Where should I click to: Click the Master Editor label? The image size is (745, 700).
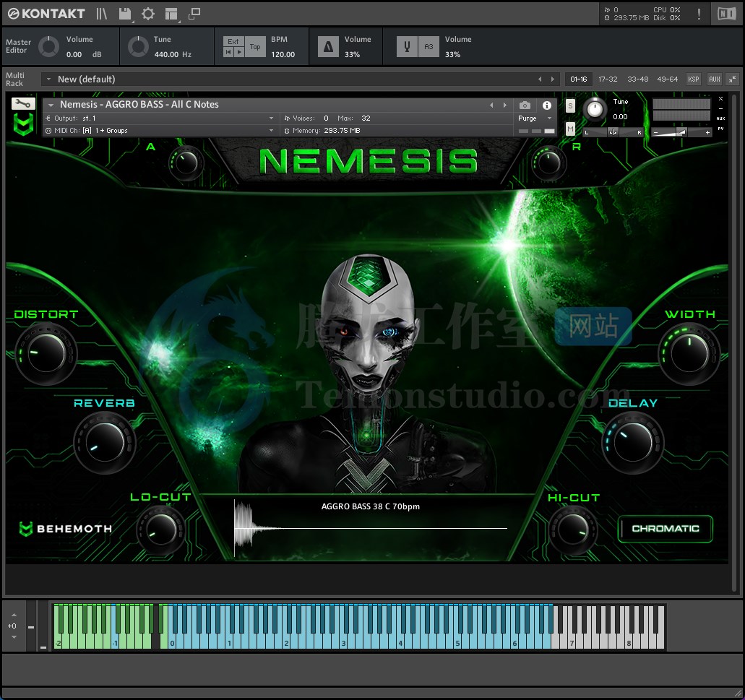click(x=18, y=46)
